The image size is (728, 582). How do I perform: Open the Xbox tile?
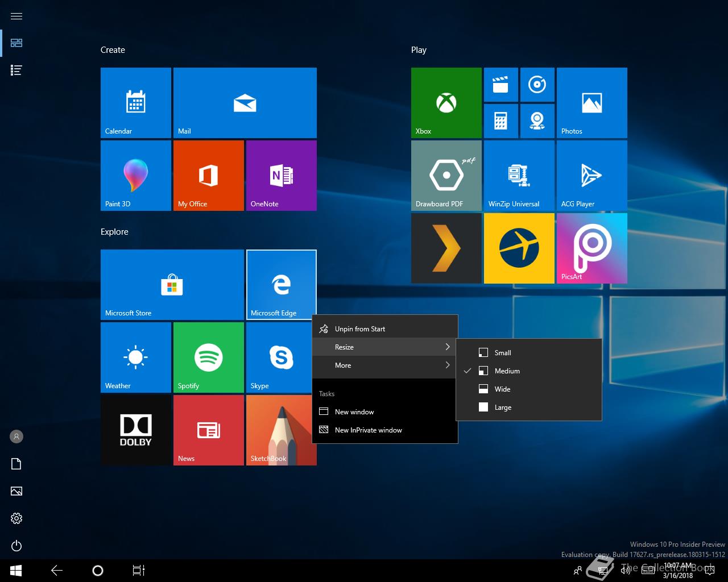click(x=446, y=103)
